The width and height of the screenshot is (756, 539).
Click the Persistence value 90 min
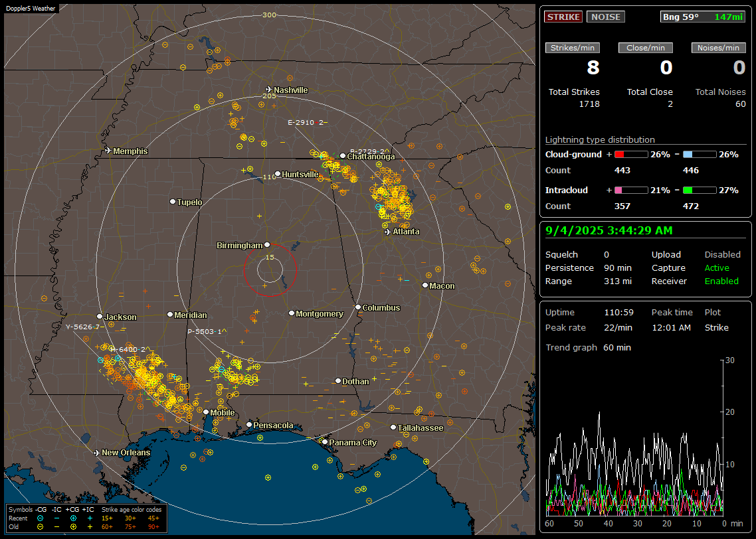[x=618, y=268]
